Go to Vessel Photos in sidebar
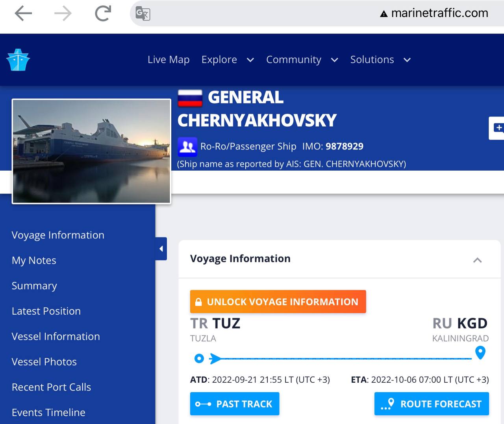 pos(44,362)
